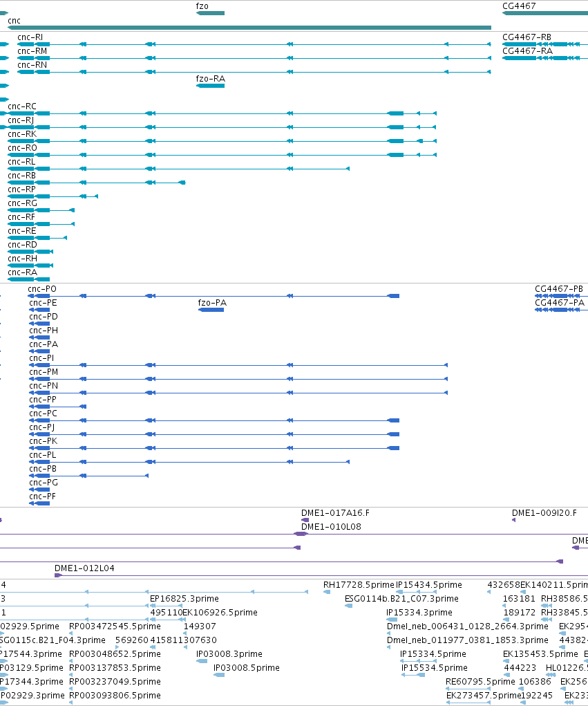Click the fzo-RA transcript glyph
Screen dimensions: 588x706
[211, 86]
